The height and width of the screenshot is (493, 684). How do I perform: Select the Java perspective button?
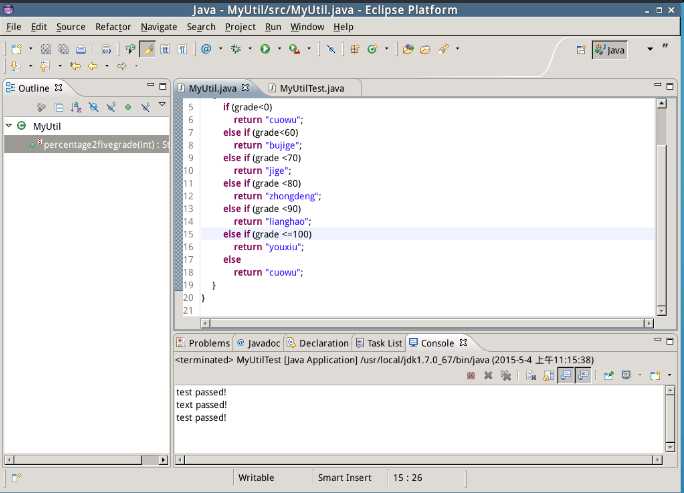pos(609,50)
